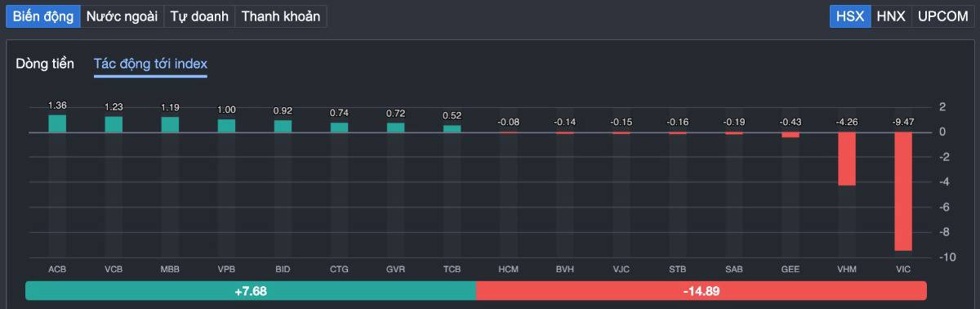Image resolution: width=980 pixels, height=309 pixels.
Task: Click the VIC red bar
Action: tap(903, 191)
